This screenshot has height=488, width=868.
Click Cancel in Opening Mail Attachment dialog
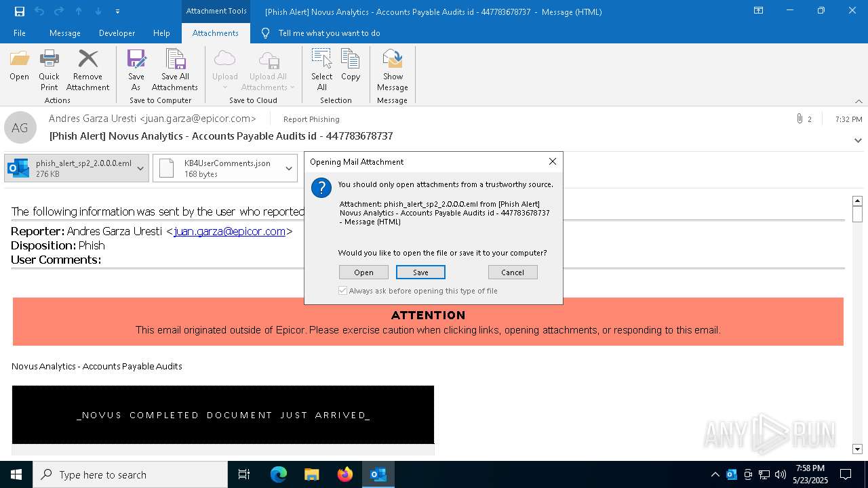(x=513, y=272)
